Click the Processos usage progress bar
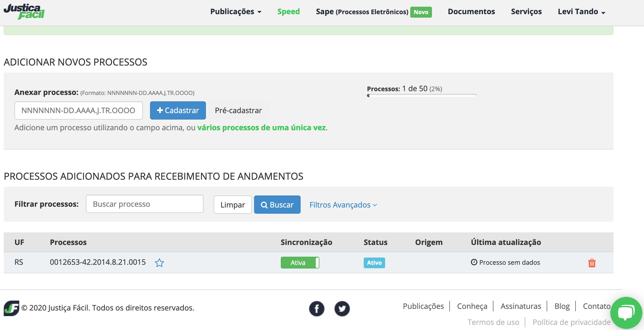The width and height of the screenshot is (644, 330). coord(421,95)
